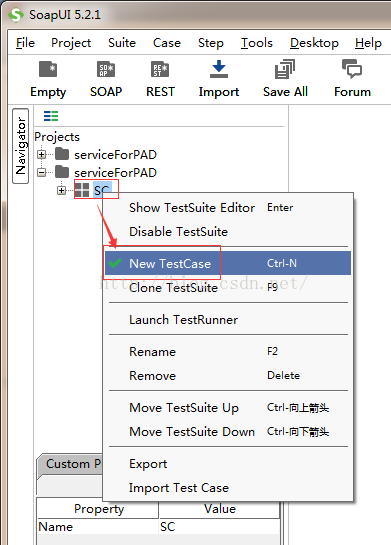Screen dimensions: 391x545
Task: Expand the first serviceForPAD project node
Action: [41, 154]
